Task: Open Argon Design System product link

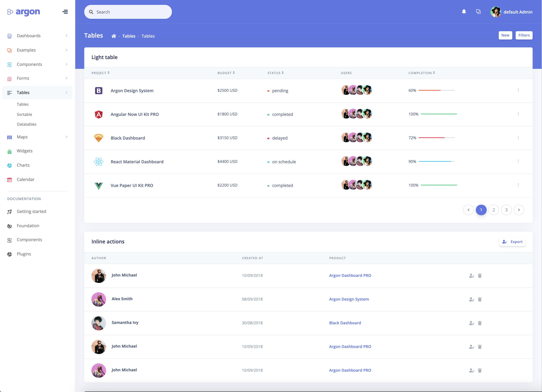Action: click(x=349, y=299)
